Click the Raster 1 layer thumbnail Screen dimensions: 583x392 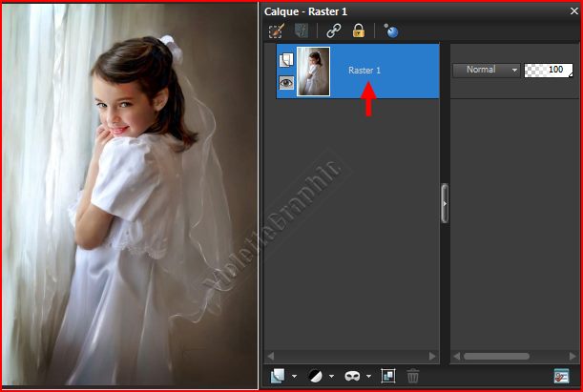coord(313,71)
